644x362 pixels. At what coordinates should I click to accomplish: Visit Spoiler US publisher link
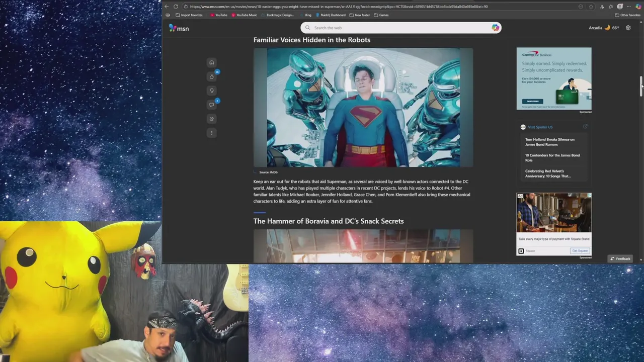540,127
